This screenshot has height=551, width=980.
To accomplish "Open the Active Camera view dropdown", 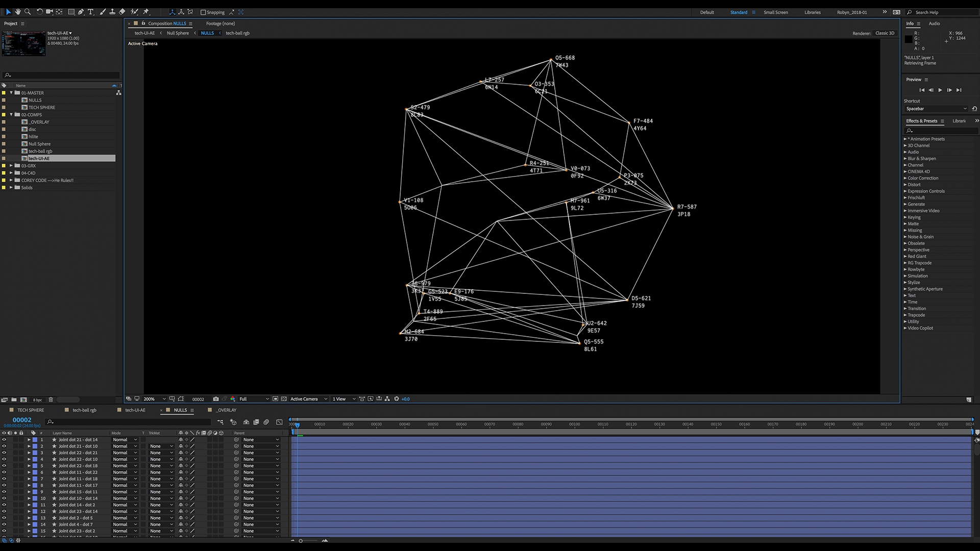I will tap(309, 399).
